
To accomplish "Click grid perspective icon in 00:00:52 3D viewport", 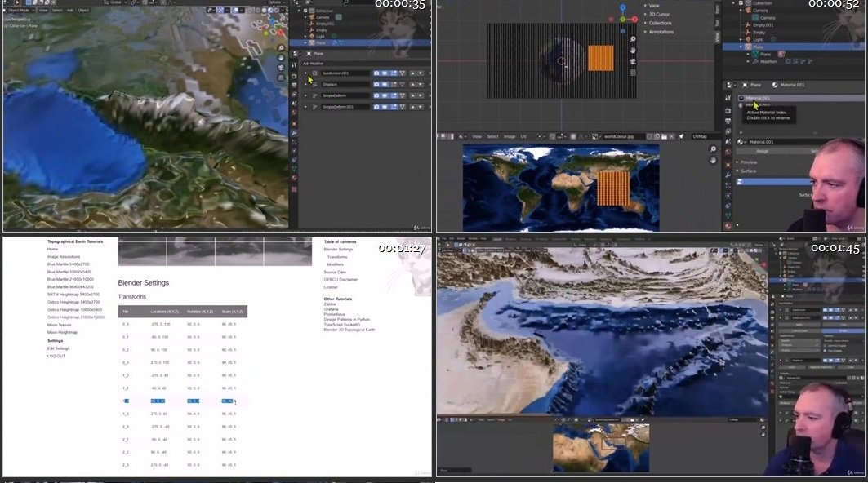I will click(633, 73).
